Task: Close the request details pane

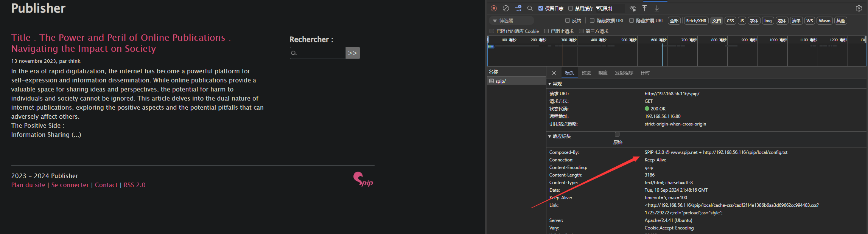Action: pyautogui.click(x=554, y=73)
